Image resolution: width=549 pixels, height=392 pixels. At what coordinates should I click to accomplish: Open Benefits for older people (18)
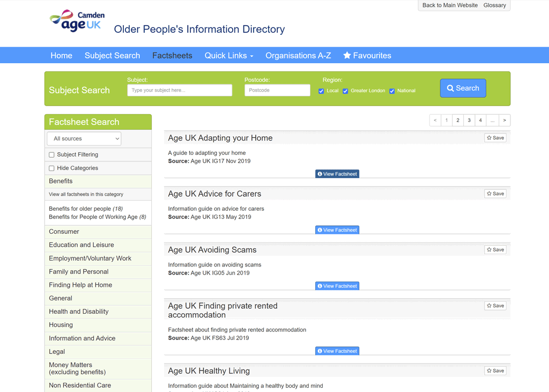pos(86,209)
